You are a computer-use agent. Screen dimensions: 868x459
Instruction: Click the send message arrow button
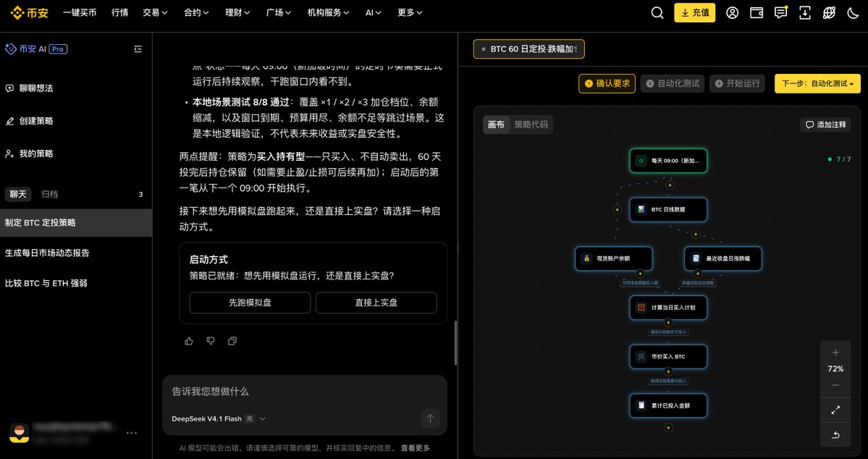tap(430, 418)
